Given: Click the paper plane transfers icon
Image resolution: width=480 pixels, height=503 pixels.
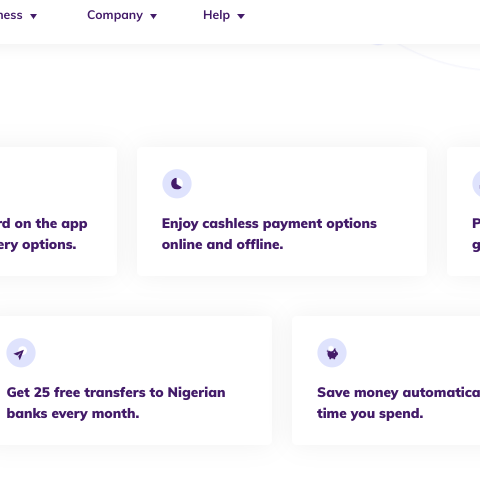Looking at the screenshot, I should click(x=21, y=353).
